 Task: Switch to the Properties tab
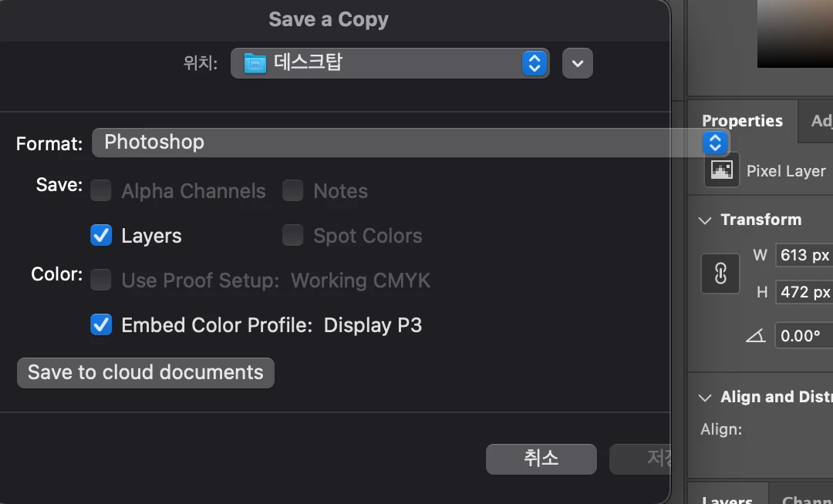click(742, 121)
